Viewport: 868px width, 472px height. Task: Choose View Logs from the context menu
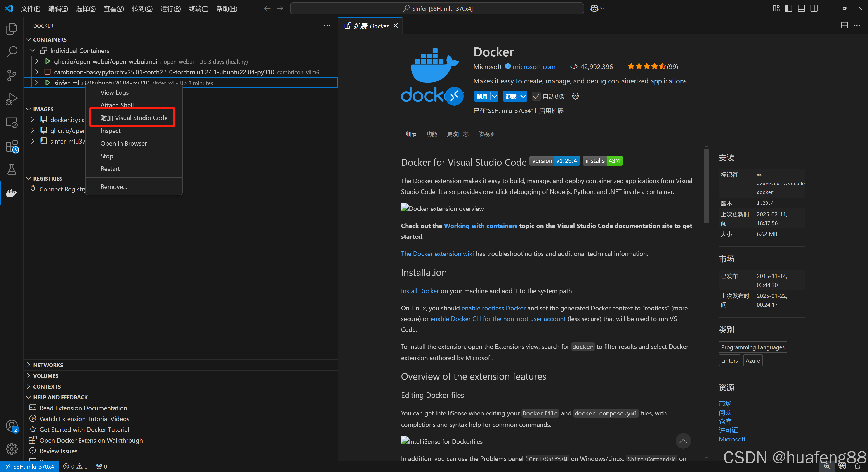(x=134, y=92)
